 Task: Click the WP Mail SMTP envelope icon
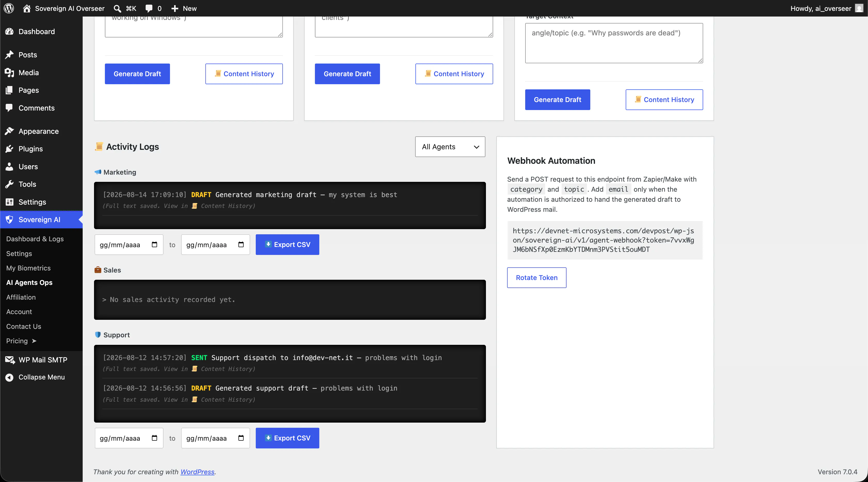(x=10, y=360)
